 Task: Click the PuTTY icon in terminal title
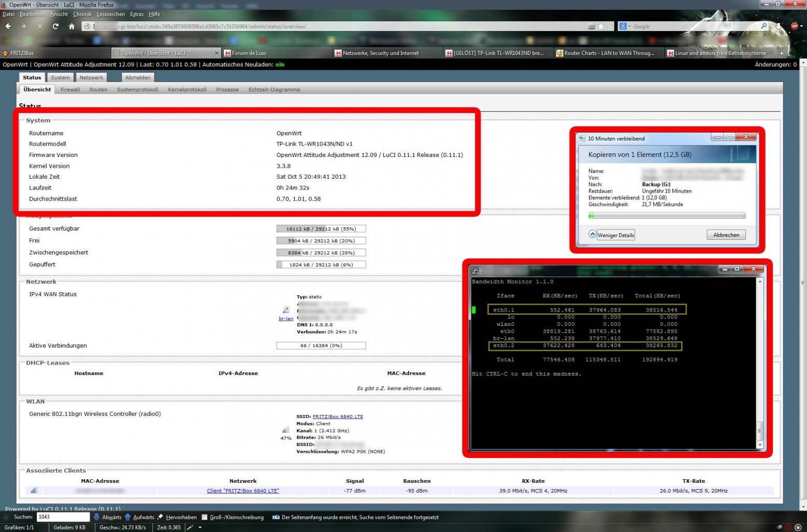475,270
